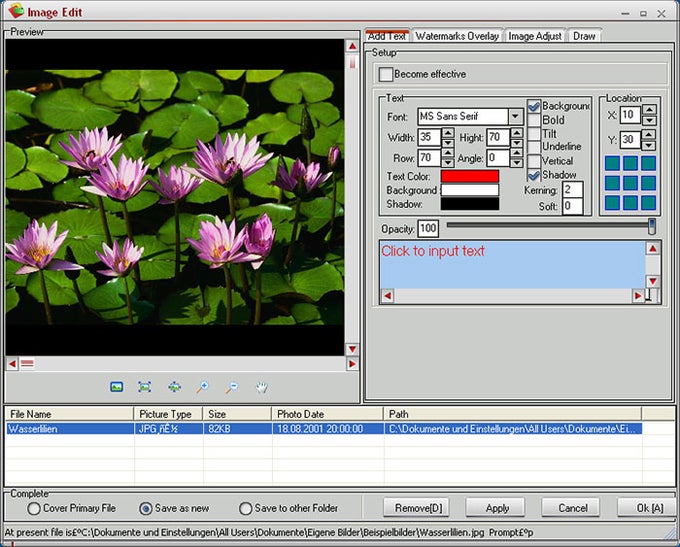Increase the Angle value with up arrow
This screenshot has height=547, width=680.
[x=517, y=153]
